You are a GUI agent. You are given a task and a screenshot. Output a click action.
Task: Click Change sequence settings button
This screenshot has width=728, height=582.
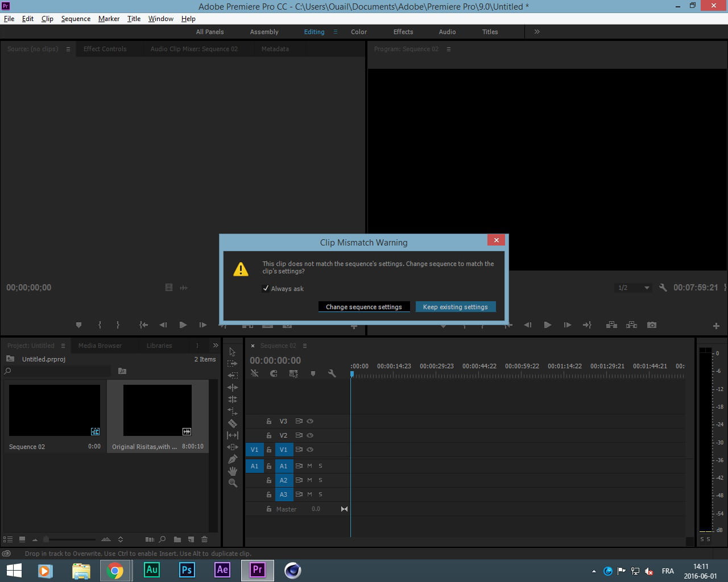364,307
